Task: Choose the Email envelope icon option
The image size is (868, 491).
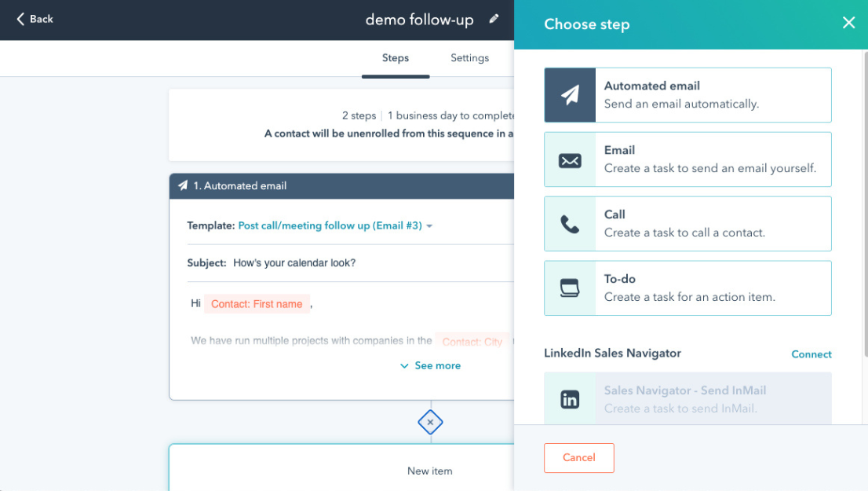Action: 570,159
